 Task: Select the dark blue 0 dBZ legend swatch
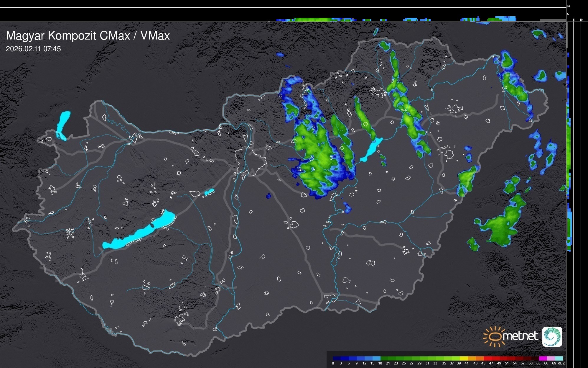click(337, 358)
